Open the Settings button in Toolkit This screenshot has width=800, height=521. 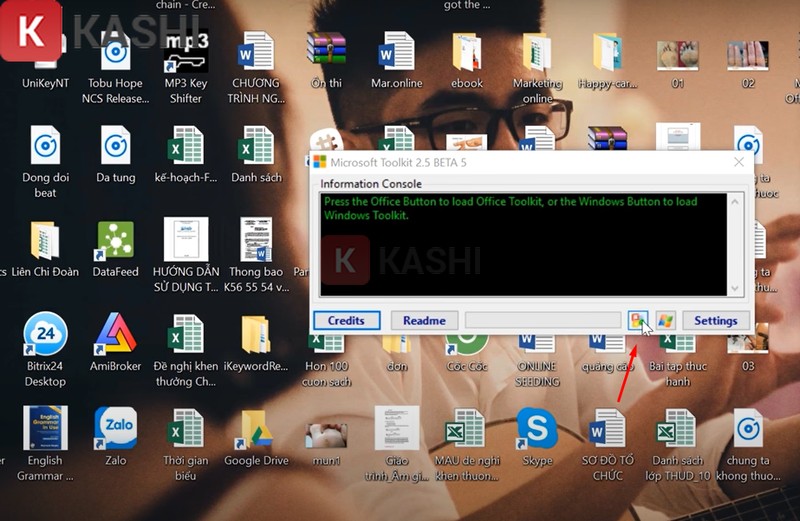715,321
